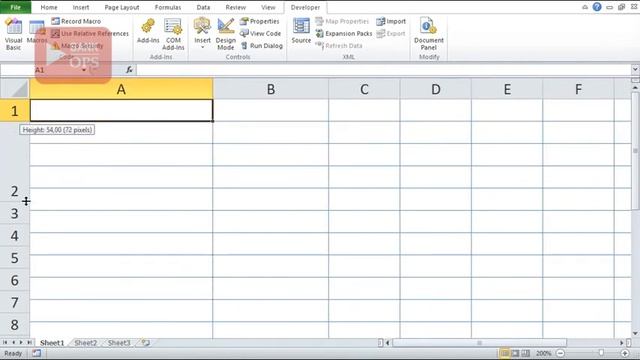The width and height of the screenshot is (640, 360).
Task: Select column B header
Action: (x=271, y=89)
